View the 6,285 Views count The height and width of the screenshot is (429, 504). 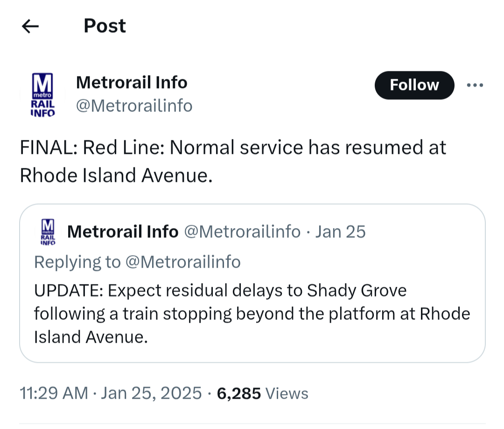click(263, 393)
